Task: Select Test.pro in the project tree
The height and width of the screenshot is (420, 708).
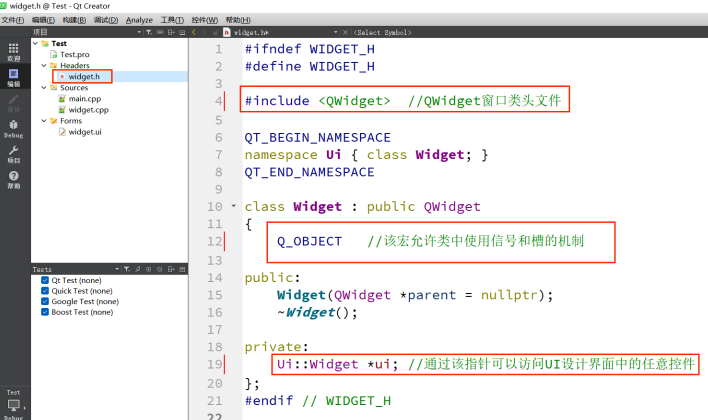Action: click(75, 54)
